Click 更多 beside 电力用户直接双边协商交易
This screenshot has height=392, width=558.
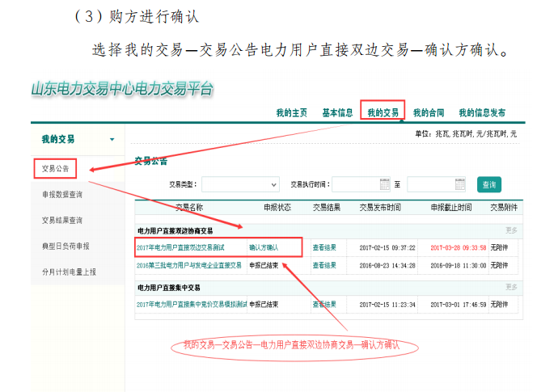(510, 230)
